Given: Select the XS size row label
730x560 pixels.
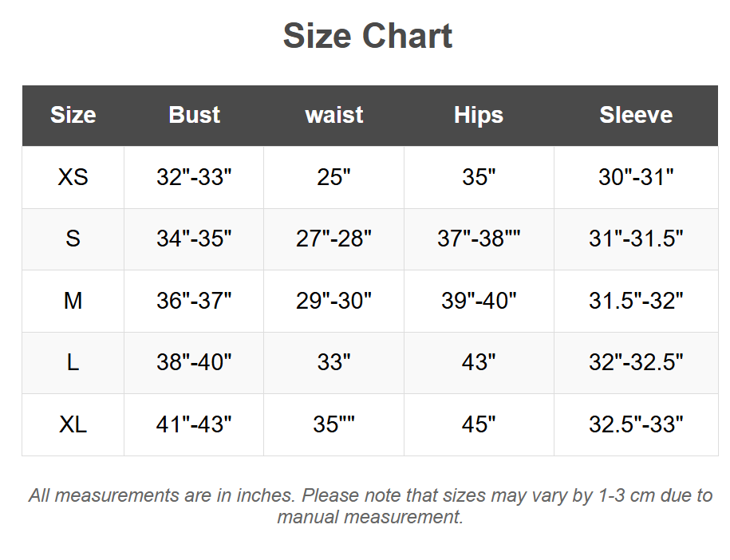Looking at the screenshot, I should [73, 177].
